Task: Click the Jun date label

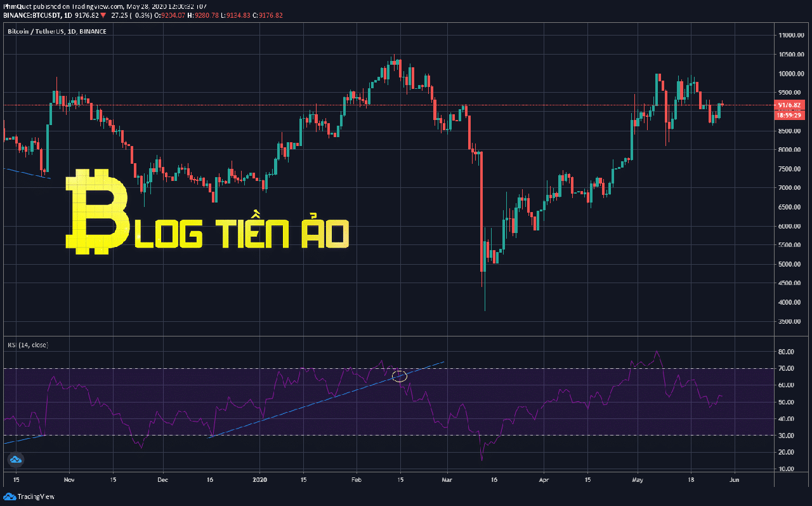Action: point(734,481)
